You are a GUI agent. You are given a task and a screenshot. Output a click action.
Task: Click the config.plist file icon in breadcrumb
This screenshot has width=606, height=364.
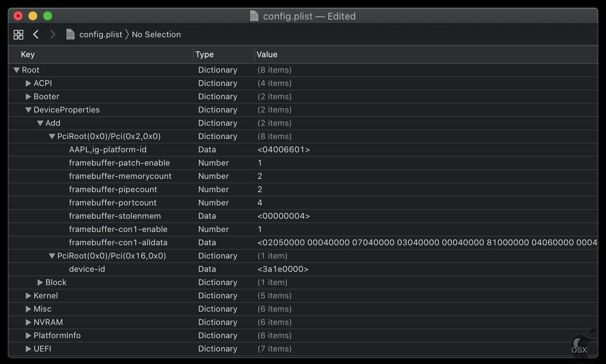coord(70,34)
